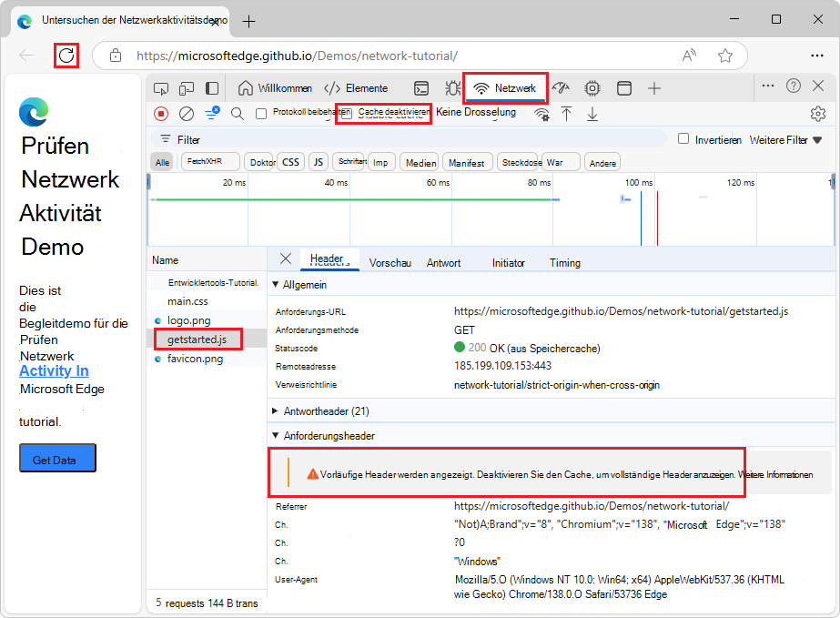Open the browser settings and more menu

pos(817,56)
